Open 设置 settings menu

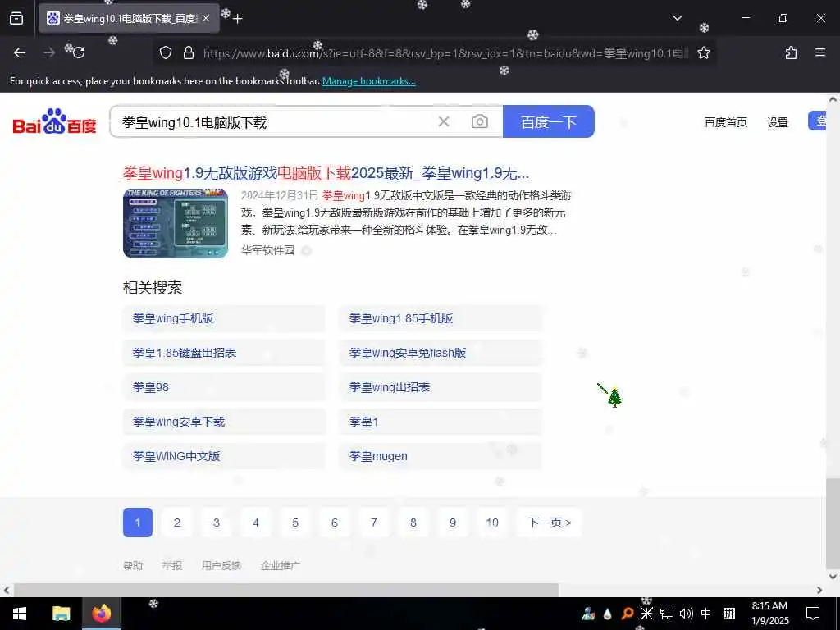(778, 122)
